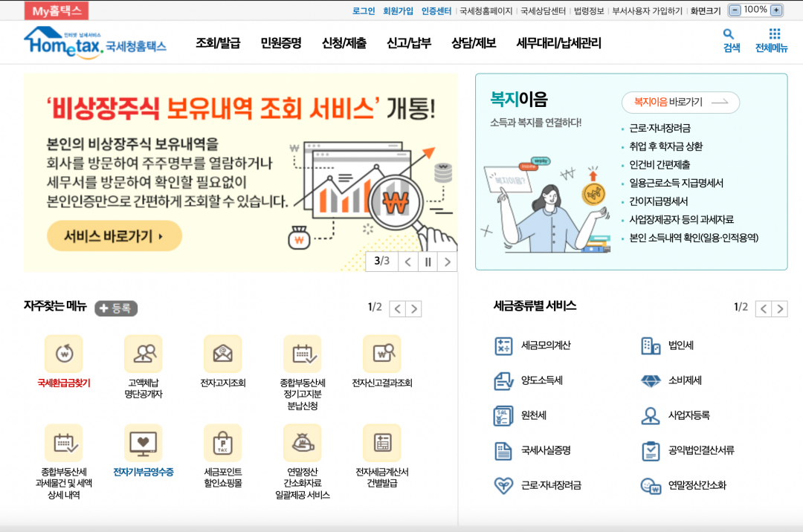803x532 pixels.
Task: Show next banner slide
Action: click(448, 262)
